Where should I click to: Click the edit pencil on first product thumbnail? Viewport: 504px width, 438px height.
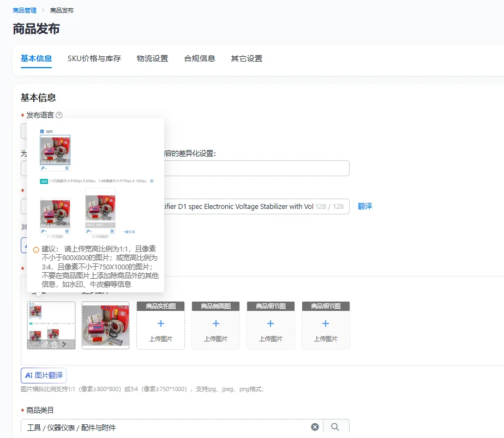pyautogui.click(x=45, y=344)
